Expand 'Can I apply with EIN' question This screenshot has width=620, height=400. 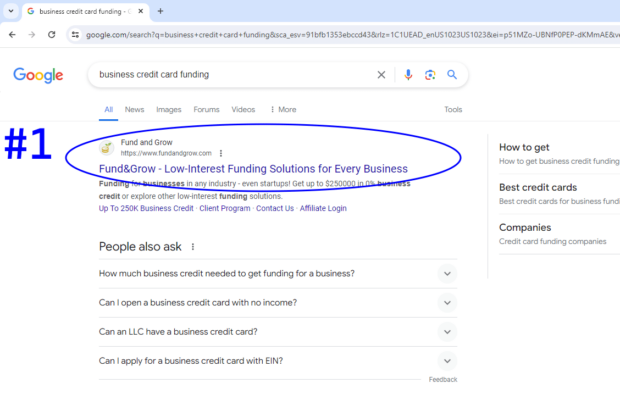[x=447, y=361]
